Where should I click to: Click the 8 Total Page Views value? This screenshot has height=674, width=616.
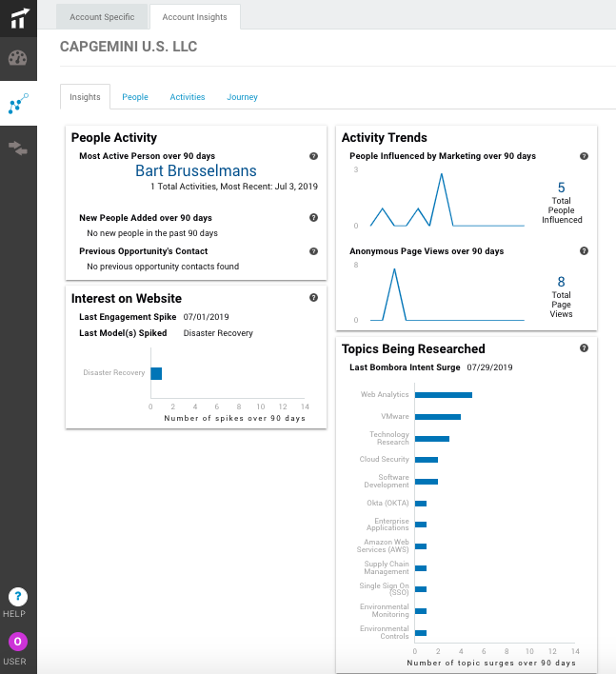561,282
